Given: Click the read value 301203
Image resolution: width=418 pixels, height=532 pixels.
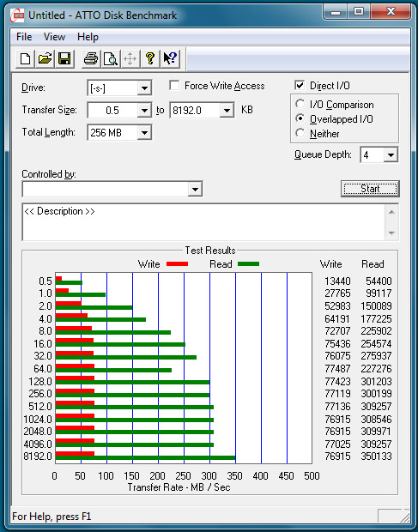Looking at the screenshot, I should click(376, 382).
